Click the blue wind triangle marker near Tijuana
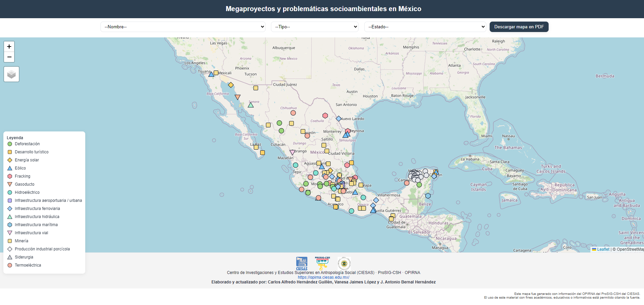 (211, 74)
